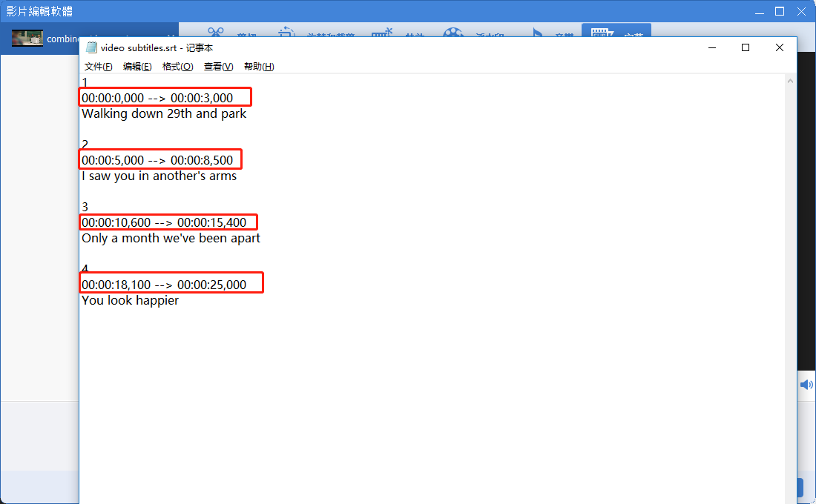Open the 文件(F) menu in Notepad
The height and width of the screenshot is (504, 816).
pyautogui.click(x=99, y=67)
